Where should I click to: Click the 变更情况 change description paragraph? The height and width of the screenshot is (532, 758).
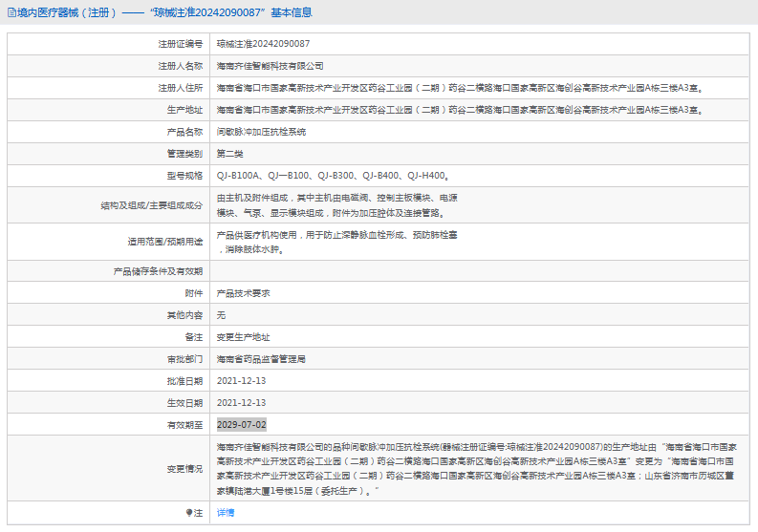pos(477,469)
